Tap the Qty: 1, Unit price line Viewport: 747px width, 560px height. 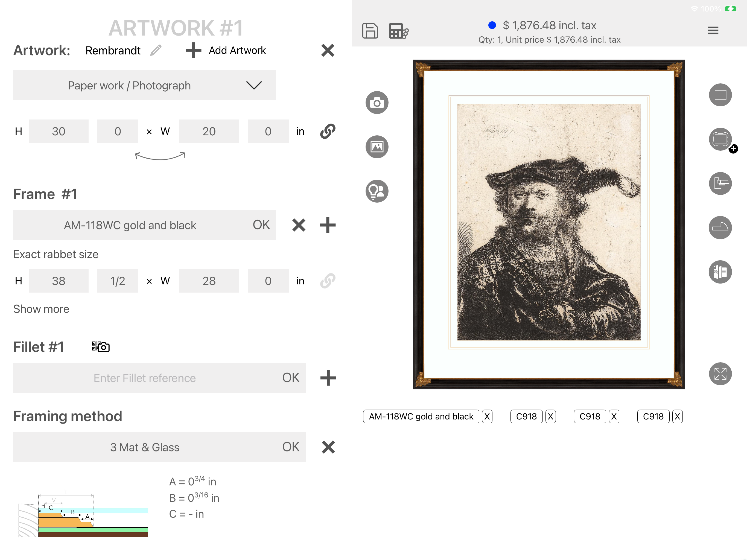[549, 40]
